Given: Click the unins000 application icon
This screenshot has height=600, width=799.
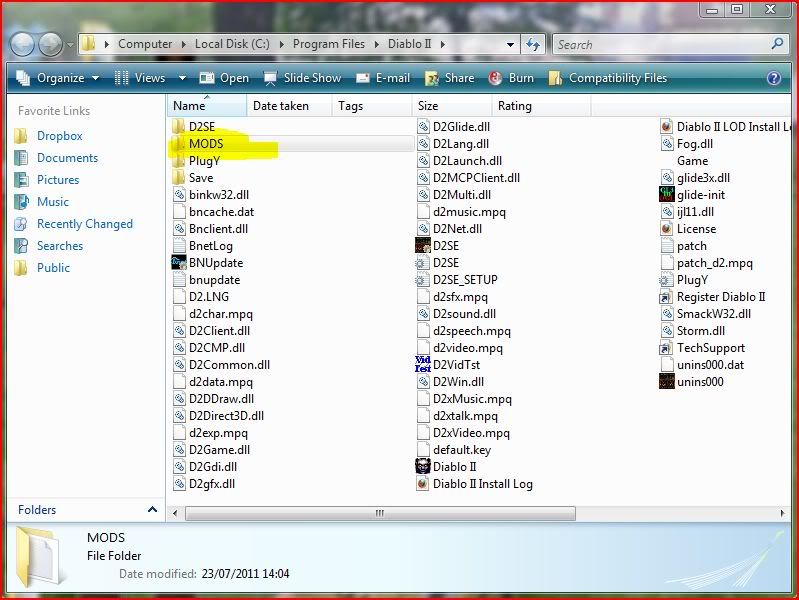Looking at the screenshot, I should [667, 382].
